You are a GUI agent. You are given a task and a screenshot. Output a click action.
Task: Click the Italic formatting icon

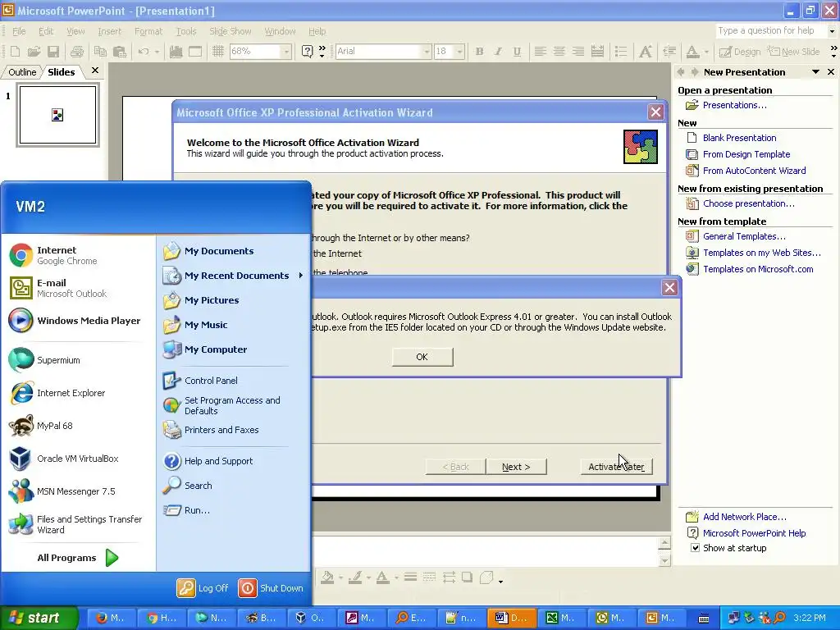[498, 52]
